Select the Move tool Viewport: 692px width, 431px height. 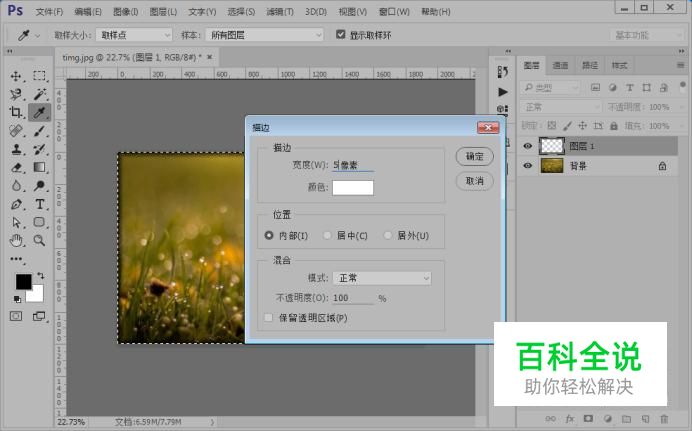[17, 76]
